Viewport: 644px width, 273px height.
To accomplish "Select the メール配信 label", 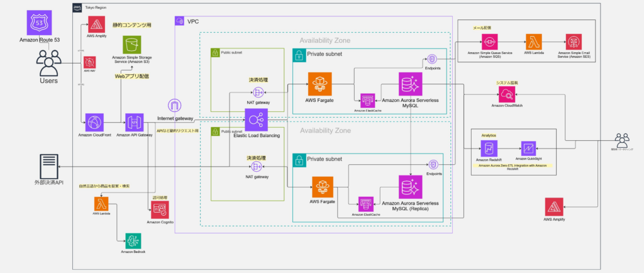I will tap(482, 28).
